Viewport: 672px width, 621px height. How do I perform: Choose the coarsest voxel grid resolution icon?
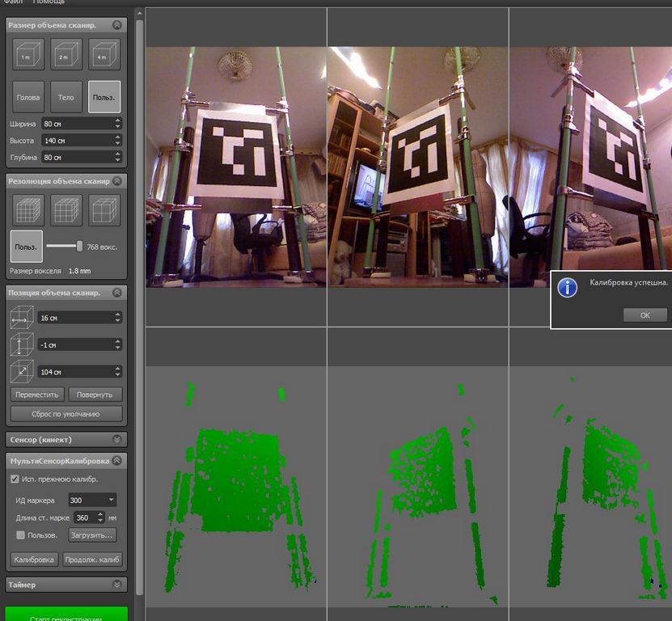tap(104, 210)
